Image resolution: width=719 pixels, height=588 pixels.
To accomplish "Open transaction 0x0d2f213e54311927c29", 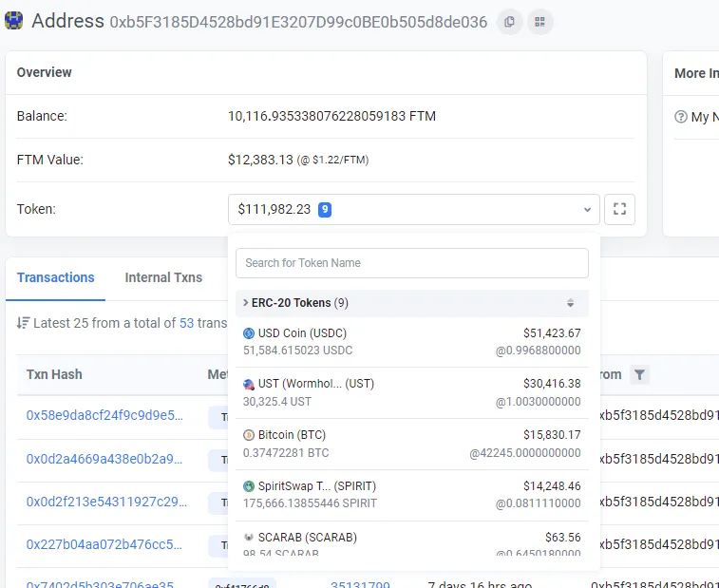I will tap(106, 502).
